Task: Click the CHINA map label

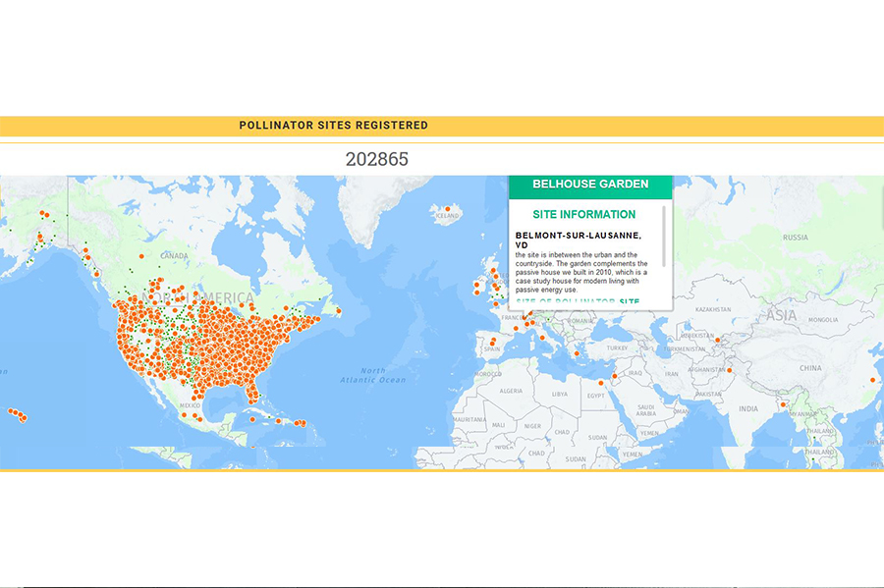Action: [810, 368]
